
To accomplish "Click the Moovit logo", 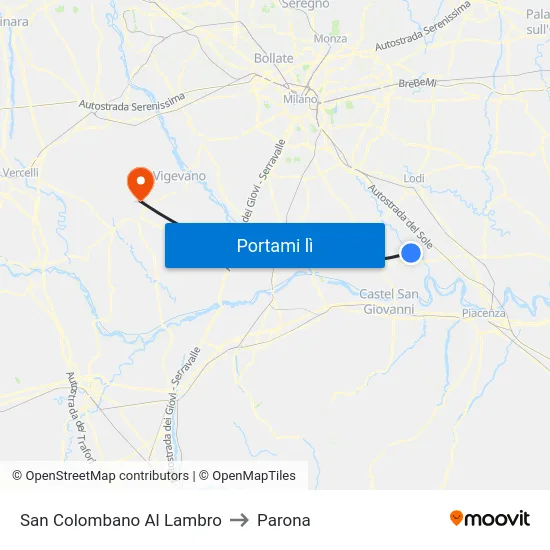I will point(490,518).
